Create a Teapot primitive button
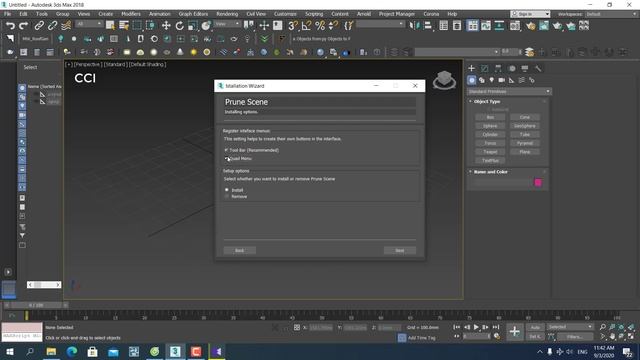Screen dimensions: 640x360 (x=490, y=152)
